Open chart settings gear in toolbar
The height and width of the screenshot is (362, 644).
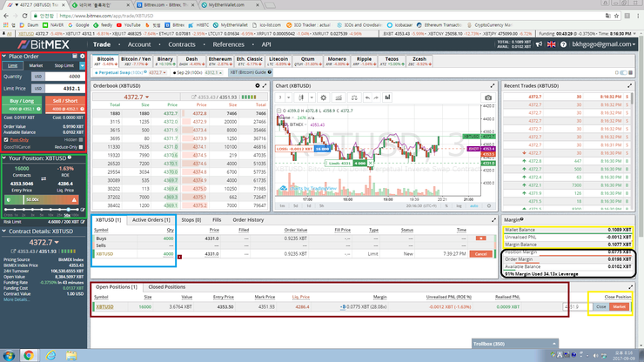323,97
